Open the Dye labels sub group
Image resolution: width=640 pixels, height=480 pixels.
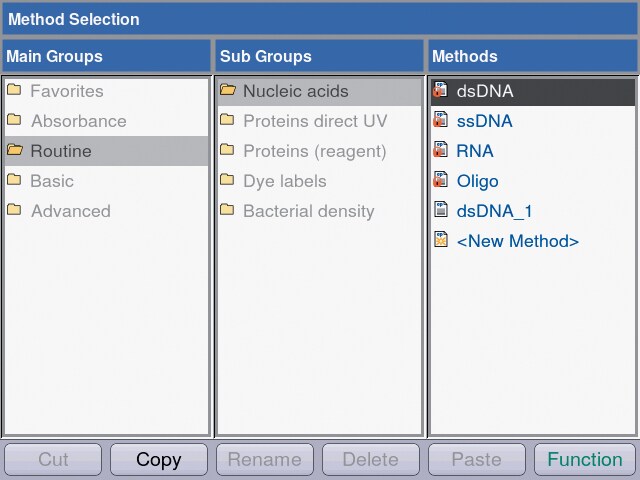pos(320,181)
